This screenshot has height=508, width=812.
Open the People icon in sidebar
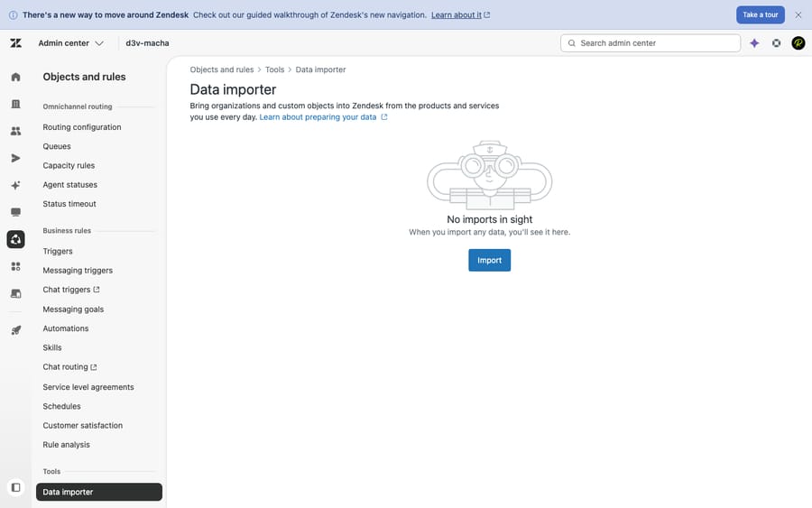click(x=16, y=131)
